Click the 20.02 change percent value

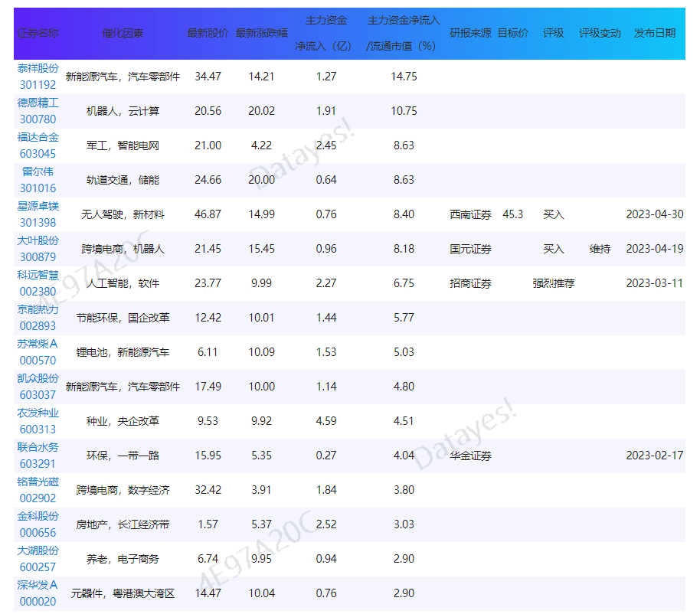point(262,111)
